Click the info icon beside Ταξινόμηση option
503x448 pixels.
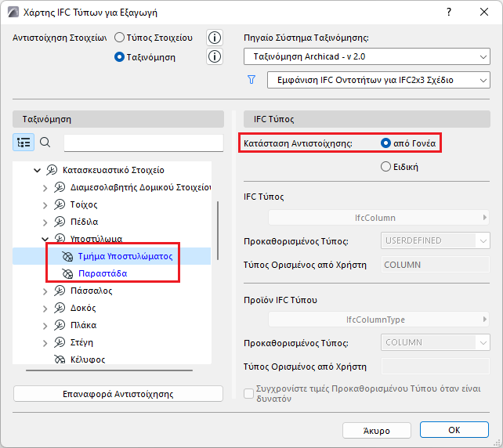[x=215, y=56]
